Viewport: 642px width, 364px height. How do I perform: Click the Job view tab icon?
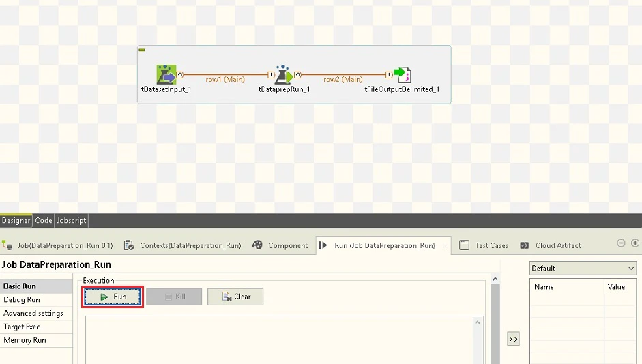(x=7, y=245)
